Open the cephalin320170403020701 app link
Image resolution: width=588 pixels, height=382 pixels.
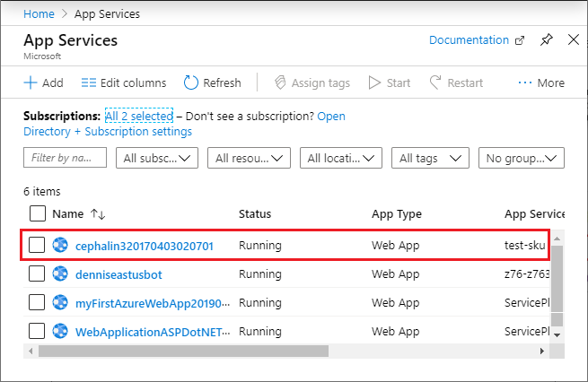pyautogui.click(x=144, y=245)
